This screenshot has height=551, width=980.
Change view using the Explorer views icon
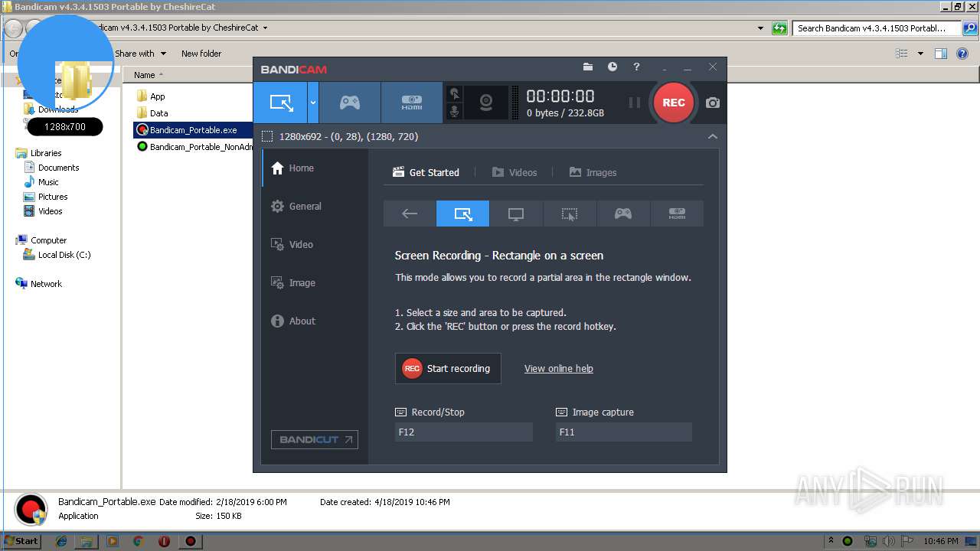pos(902,54)
